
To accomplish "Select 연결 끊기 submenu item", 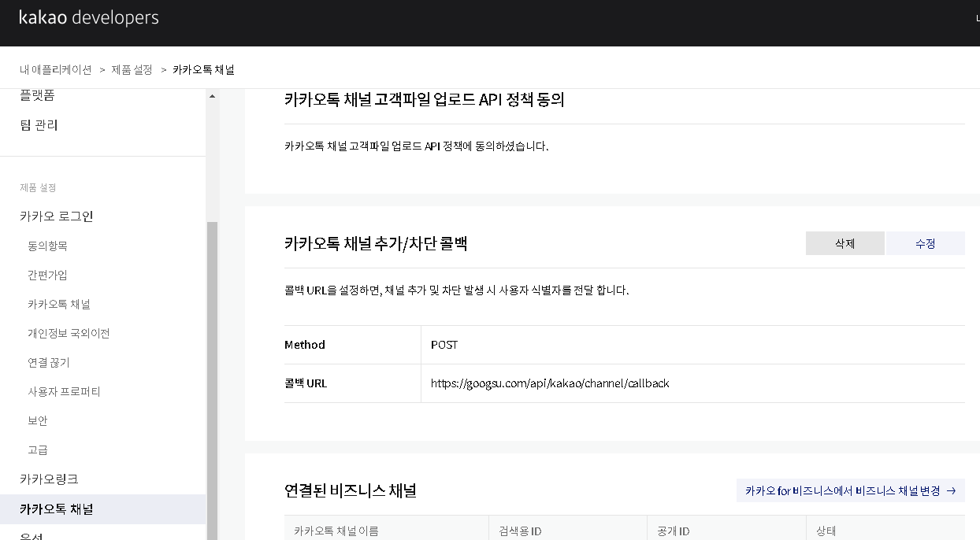I will click(x=49, y=362).
